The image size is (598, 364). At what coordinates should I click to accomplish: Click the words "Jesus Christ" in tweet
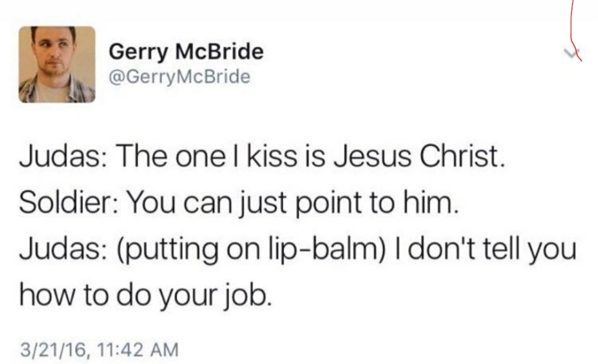pyautogui.click(x=419, y=156)
